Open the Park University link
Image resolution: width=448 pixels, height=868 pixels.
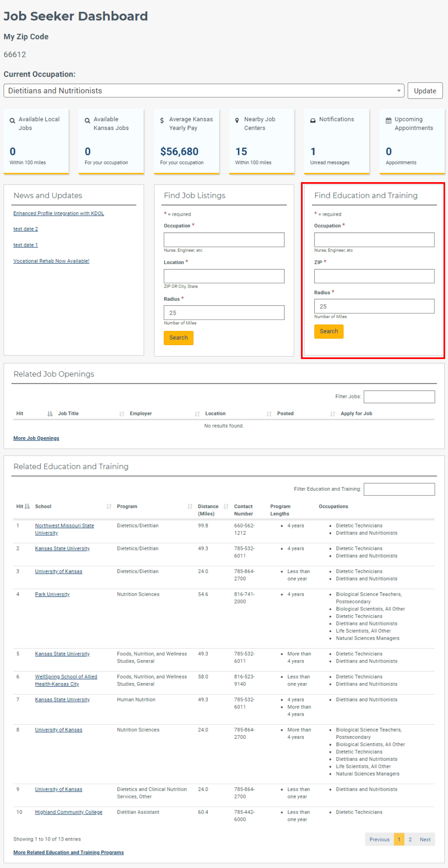52,594
